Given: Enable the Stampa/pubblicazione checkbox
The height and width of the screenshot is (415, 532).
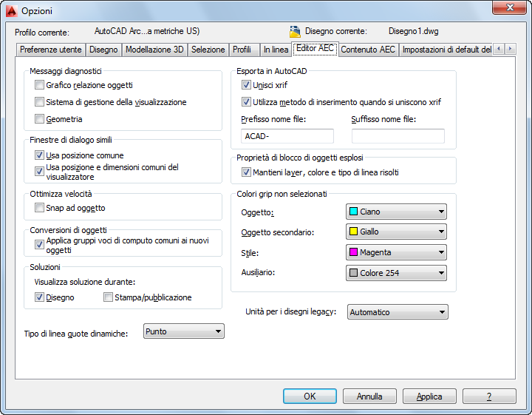Looking at the screenshot, I should coord(109,297).
